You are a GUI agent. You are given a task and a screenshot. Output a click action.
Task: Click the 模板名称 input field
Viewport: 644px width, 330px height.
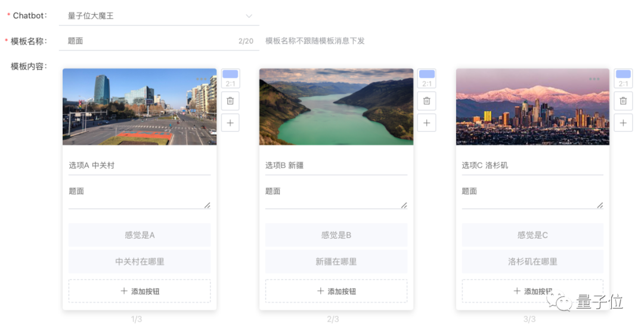[x=159, y=41]
